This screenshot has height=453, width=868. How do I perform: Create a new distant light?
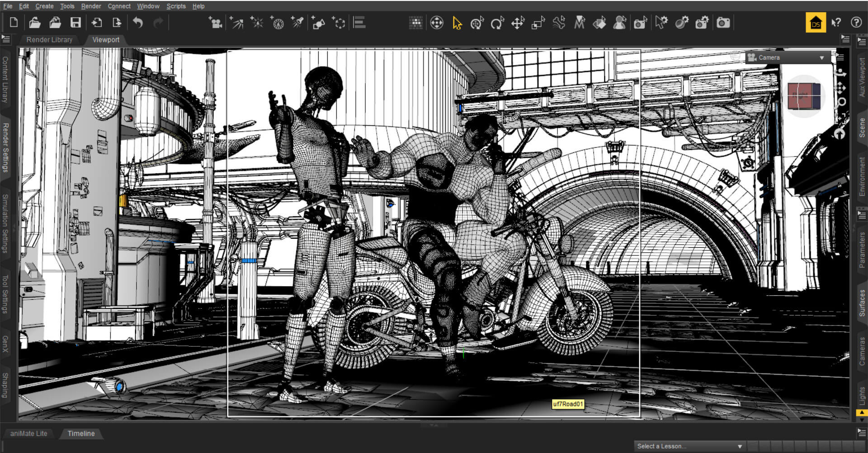pos(236,22)
